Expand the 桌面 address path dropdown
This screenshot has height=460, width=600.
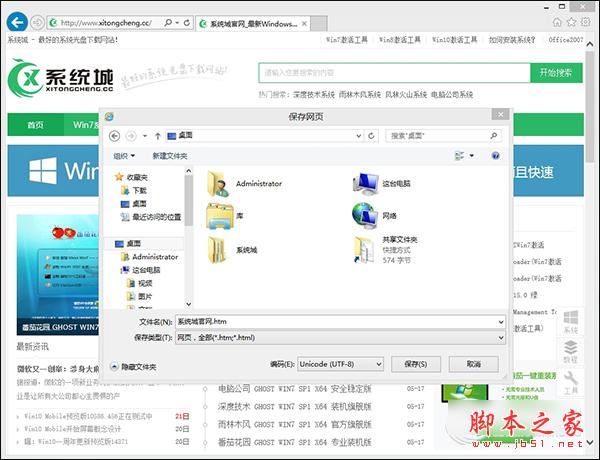tap(359, 136)
